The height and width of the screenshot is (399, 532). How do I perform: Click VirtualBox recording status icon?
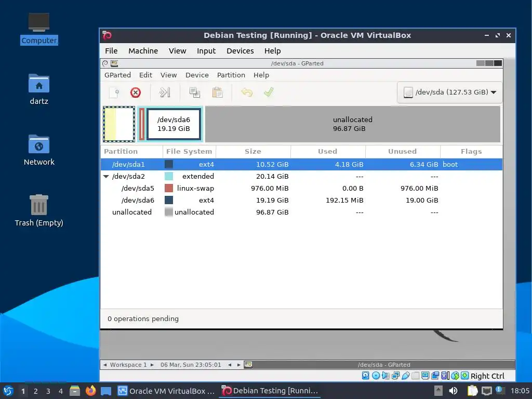[435, 376]
